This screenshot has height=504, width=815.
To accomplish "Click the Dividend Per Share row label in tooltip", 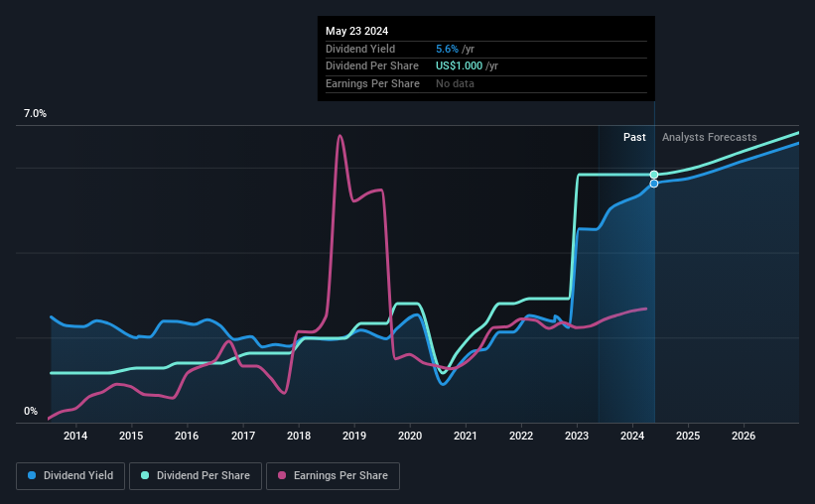I will pyautogui.click(x=372, y=66).
